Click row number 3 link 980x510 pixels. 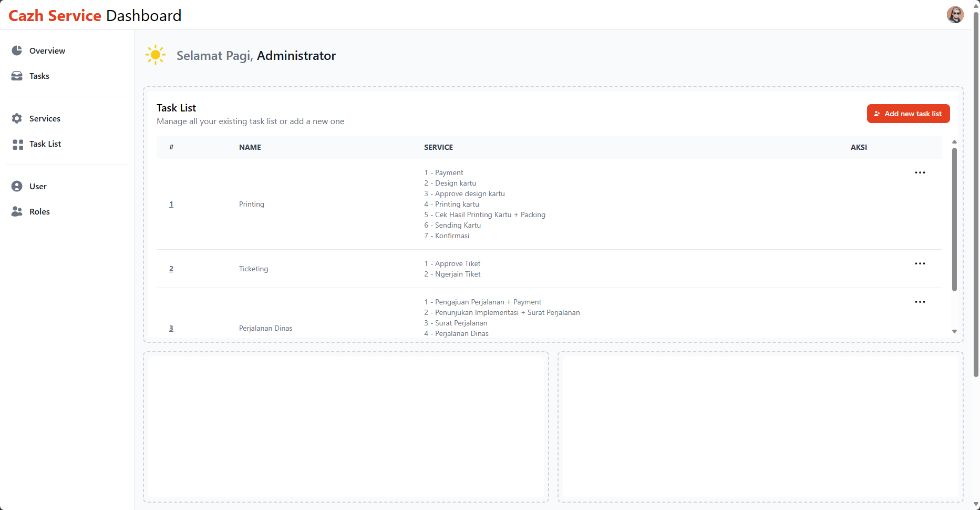pyautogui.click(x=171, y=328)
